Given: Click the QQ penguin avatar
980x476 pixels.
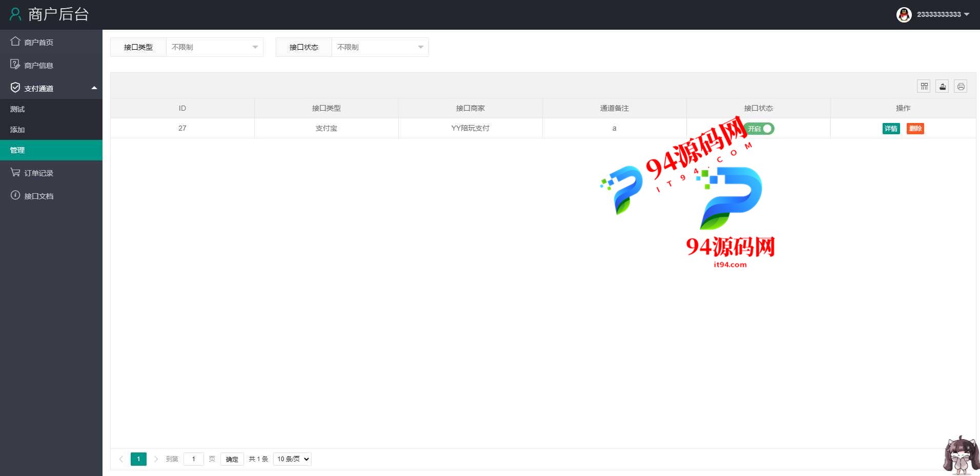Looking at the screenshot, I should [x=904, y=14].
